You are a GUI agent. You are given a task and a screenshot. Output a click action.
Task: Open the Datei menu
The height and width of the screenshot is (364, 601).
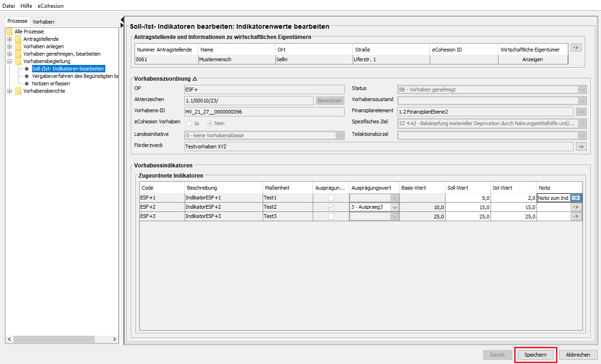tap(9, 6)
